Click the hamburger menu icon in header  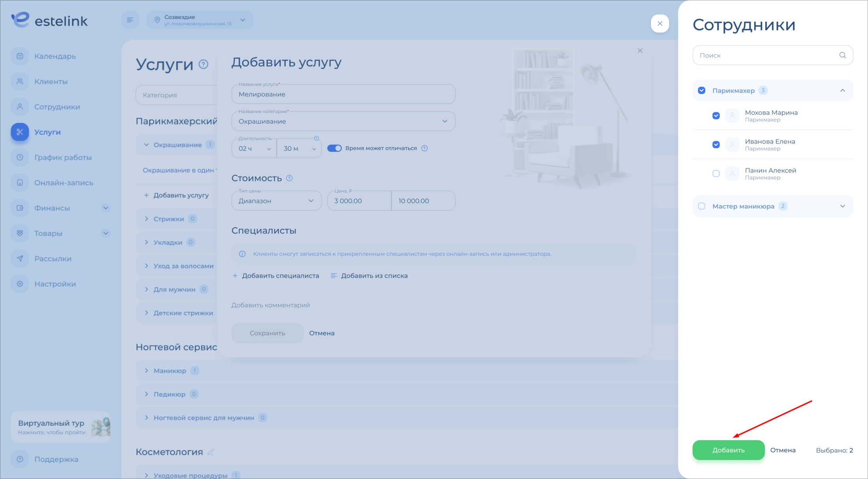130,20
